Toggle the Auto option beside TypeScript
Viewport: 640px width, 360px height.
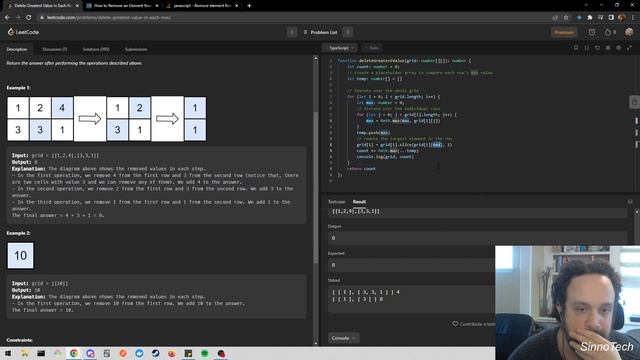[373, 48]
